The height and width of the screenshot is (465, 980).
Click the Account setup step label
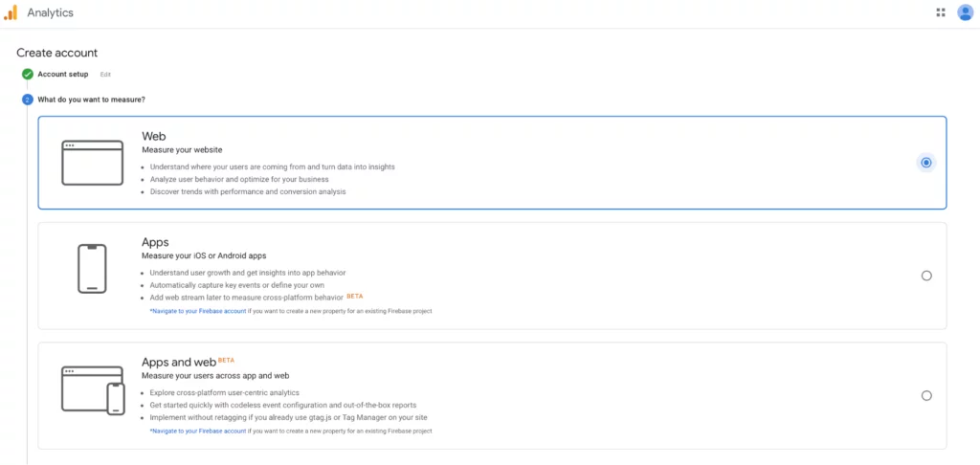pos(63,75)
